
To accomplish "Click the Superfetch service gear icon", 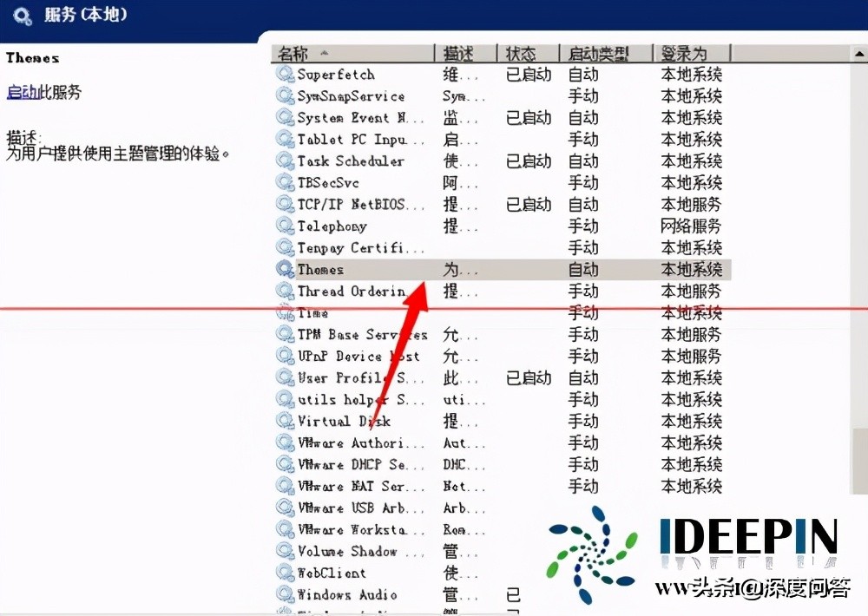I will (285, 74).
